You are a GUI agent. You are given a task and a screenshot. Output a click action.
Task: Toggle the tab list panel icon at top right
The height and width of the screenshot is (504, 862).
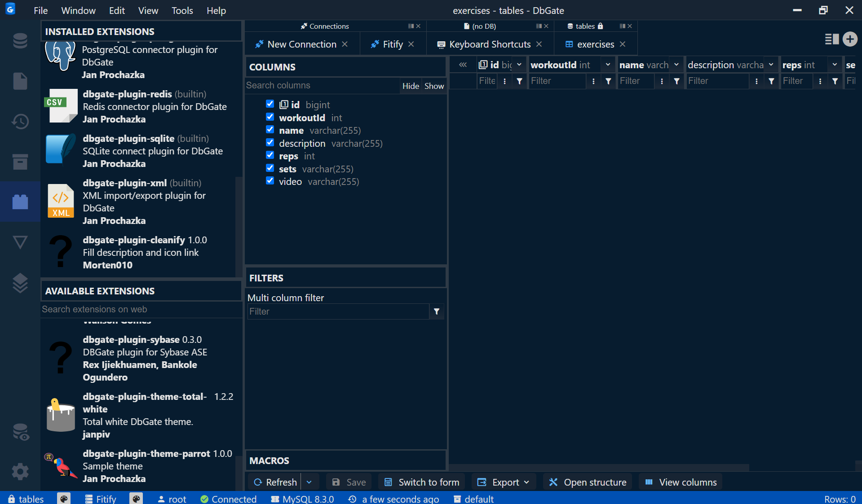coord(832,39)
